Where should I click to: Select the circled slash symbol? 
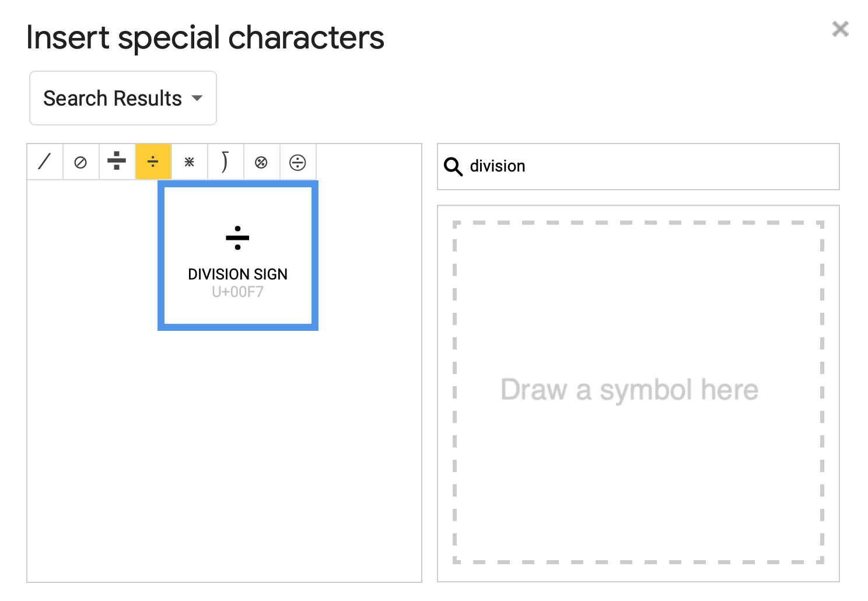coord(81,162)
